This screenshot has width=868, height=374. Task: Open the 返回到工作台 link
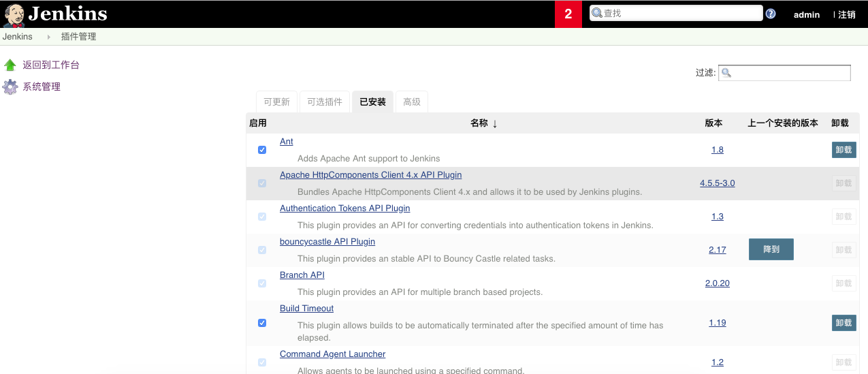click(x=51, y=65)
